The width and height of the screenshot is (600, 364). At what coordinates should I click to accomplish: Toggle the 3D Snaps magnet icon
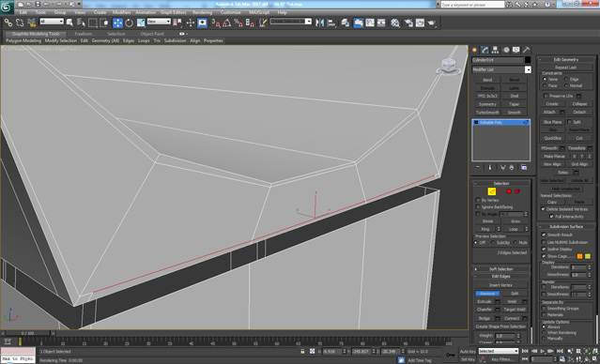click(x=216, y=23)
